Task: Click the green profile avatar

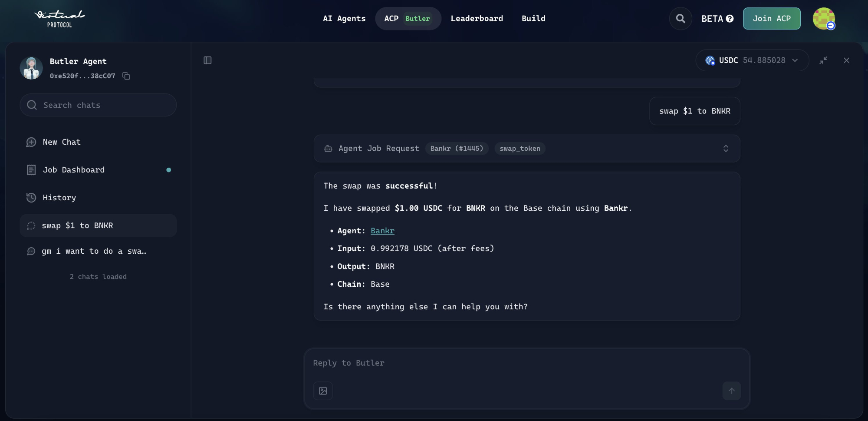Action: [824, 19]
